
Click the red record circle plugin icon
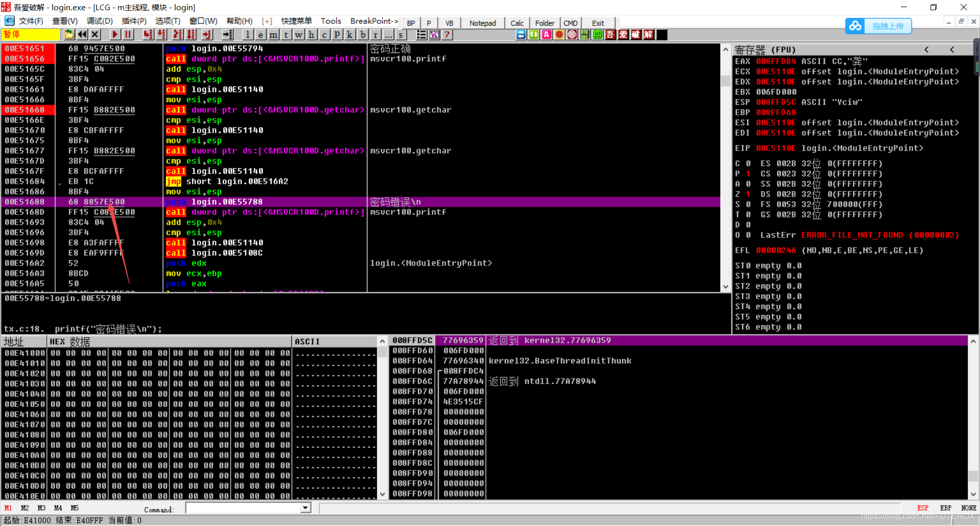click(559, 34)
